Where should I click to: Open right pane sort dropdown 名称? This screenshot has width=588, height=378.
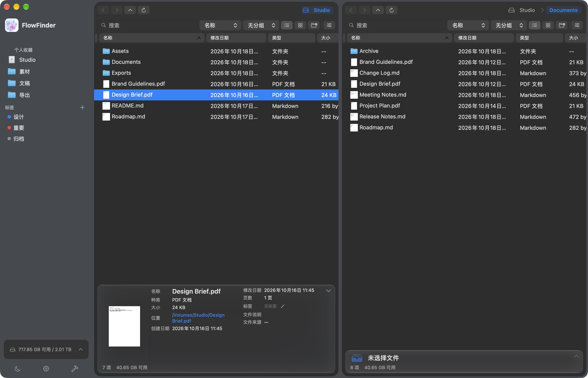(x=468, y=25)
